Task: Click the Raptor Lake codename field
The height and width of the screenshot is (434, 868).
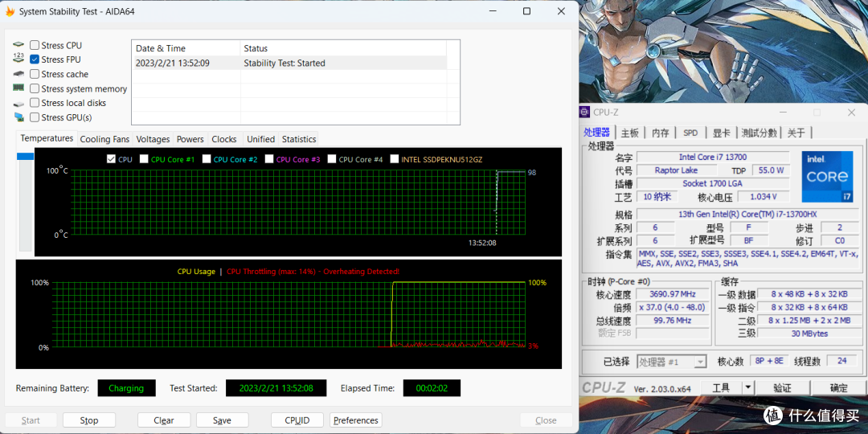Action: [676, 170]
